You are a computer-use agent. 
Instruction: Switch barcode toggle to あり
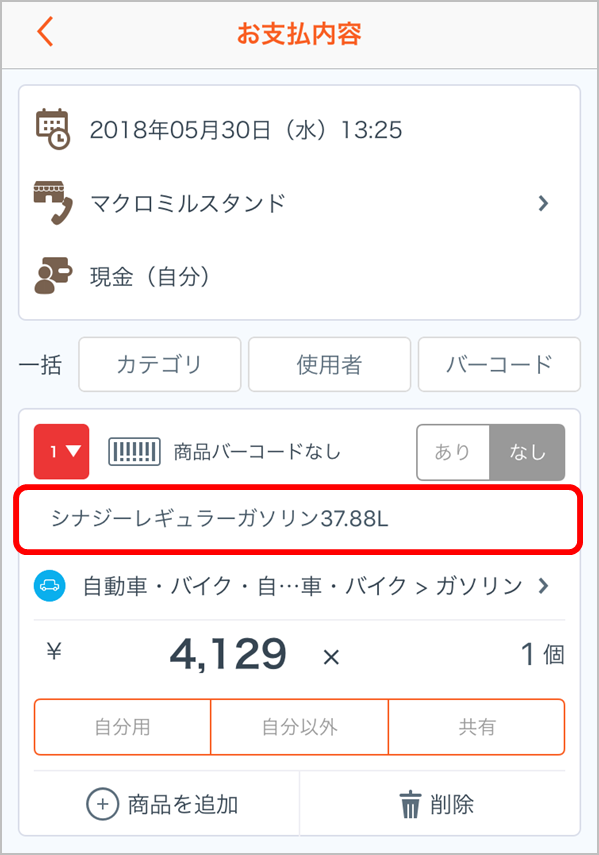tap(453, 452)
